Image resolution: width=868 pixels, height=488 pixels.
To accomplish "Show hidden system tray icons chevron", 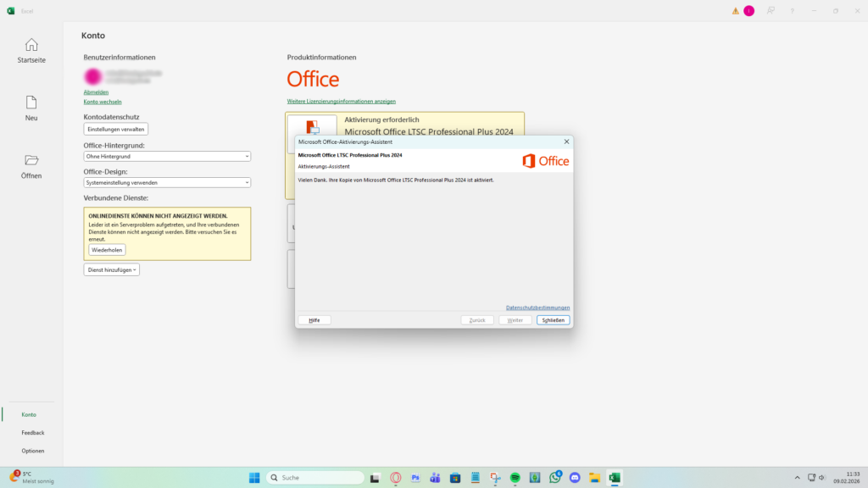I will pos(796,478).
